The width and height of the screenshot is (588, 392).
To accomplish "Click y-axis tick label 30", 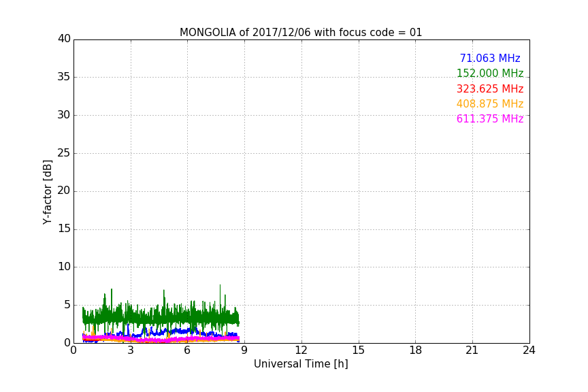I will tap(64, 115).
